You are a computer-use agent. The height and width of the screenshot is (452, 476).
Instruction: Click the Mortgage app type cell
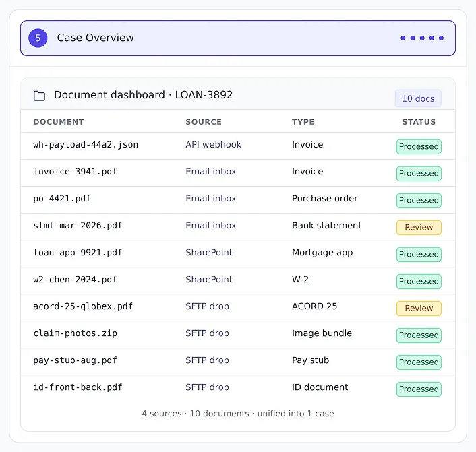click(322, 253)
